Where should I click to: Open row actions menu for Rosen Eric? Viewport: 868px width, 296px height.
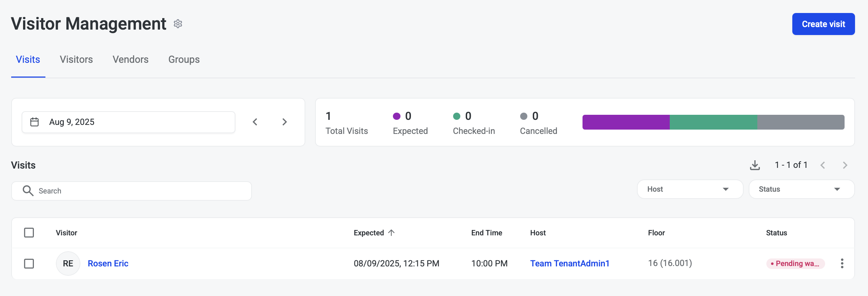coord(842,264)
